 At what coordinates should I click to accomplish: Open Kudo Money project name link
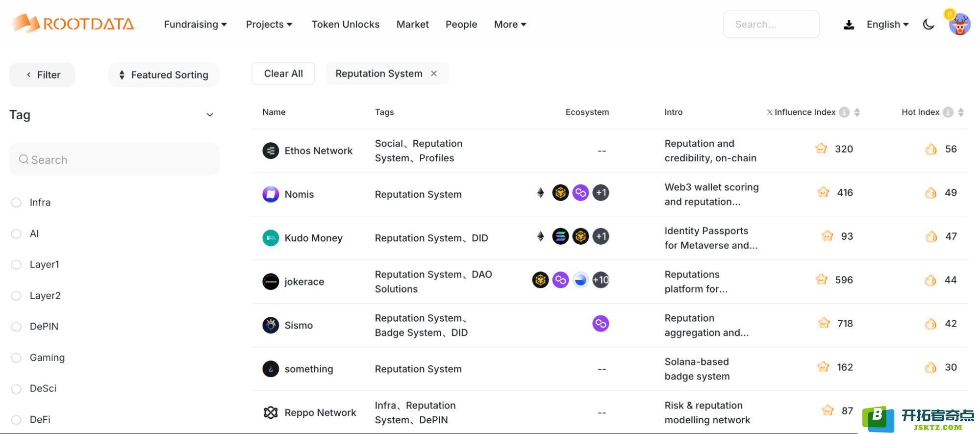[313, 238]
